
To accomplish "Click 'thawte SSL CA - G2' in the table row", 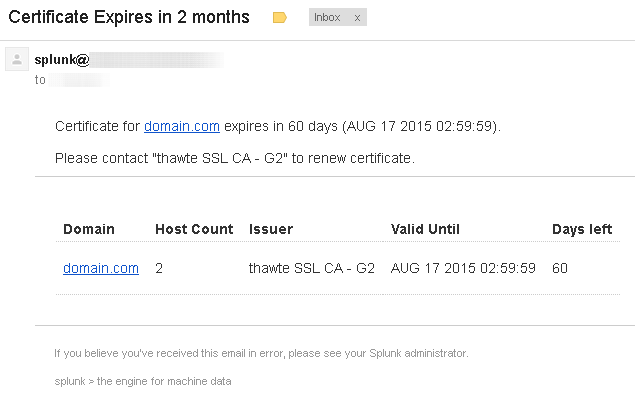I will point(311,268).
